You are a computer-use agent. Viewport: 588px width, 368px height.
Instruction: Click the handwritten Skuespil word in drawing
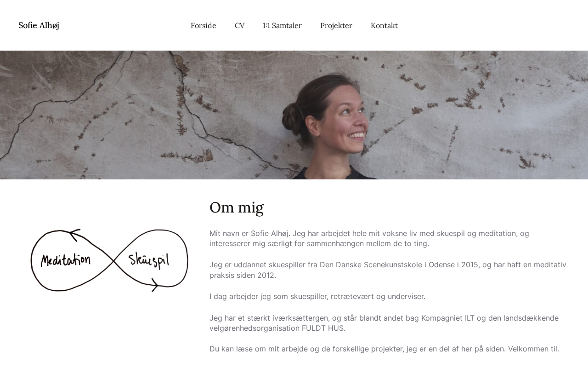pyautogui.click(x=149, y=260)
